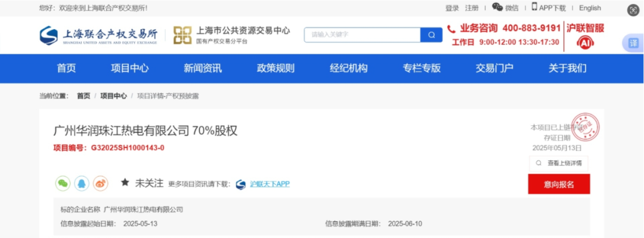The height and width of the screenshot is (238, 644).
Task: Open the APP下载 link with phone icon
Action: point(549,8)
